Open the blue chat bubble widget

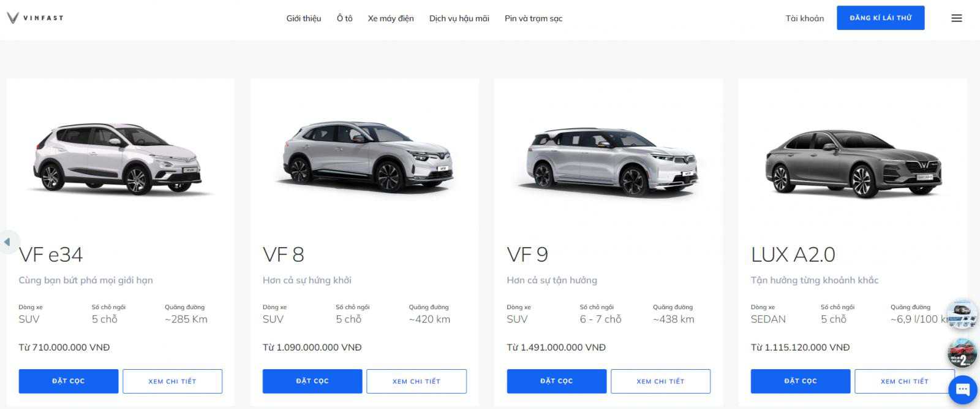962,390
